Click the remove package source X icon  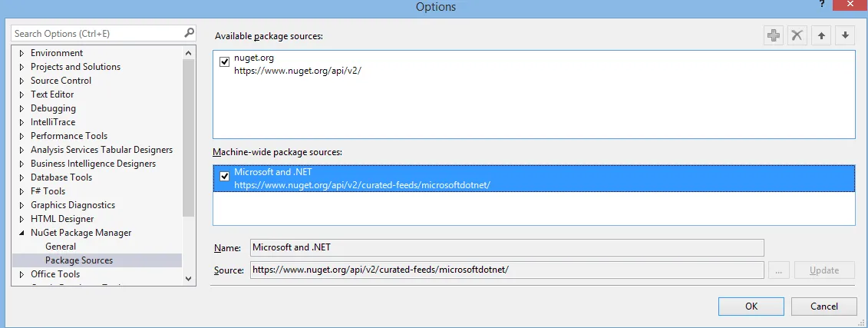[x=797, y=35]
